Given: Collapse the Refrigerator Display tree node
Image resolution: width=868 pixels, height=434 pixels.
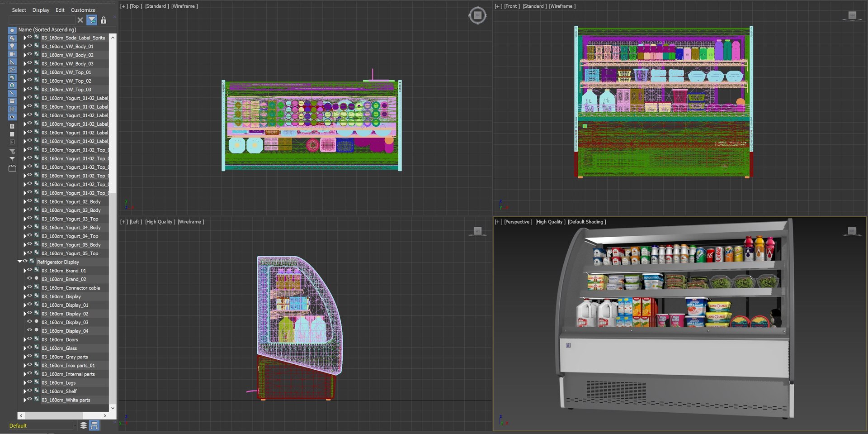Looking at the screenshot, I should (x=19, y=262).
